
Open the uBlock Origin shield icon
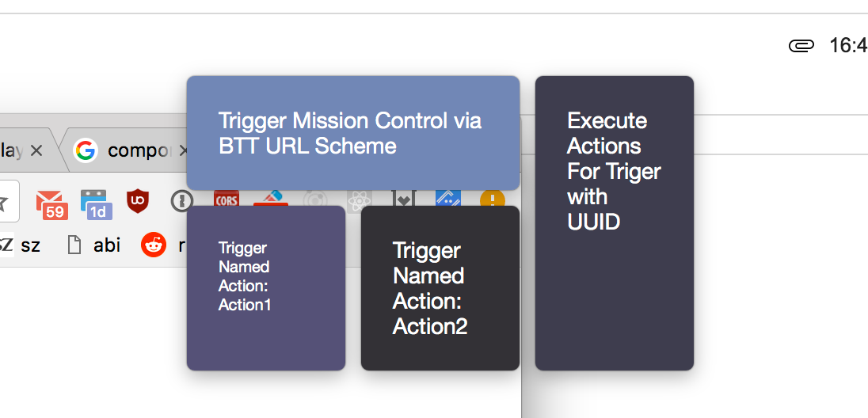[x=138, y=202]
